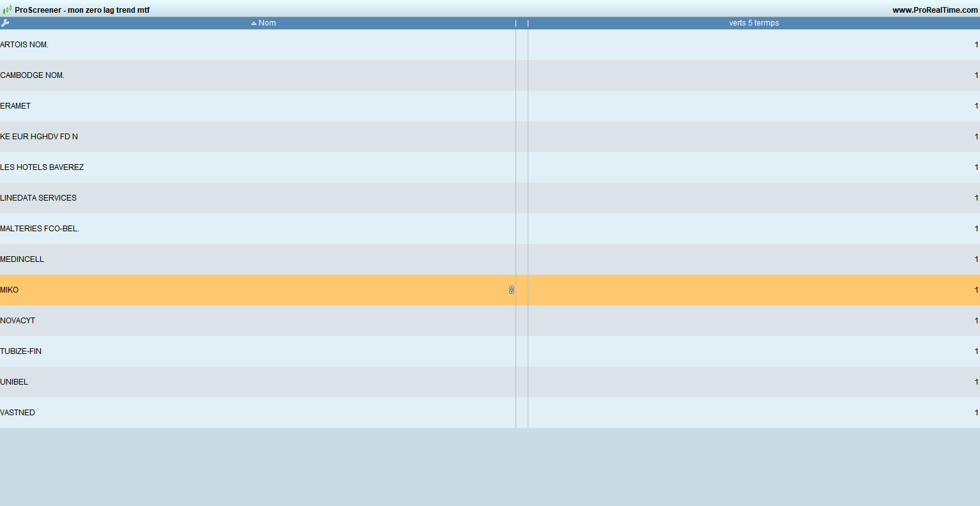Select the CAMBODGE NOM. row
Viewport: 980px width, 506px height.
tap(490, 75)
